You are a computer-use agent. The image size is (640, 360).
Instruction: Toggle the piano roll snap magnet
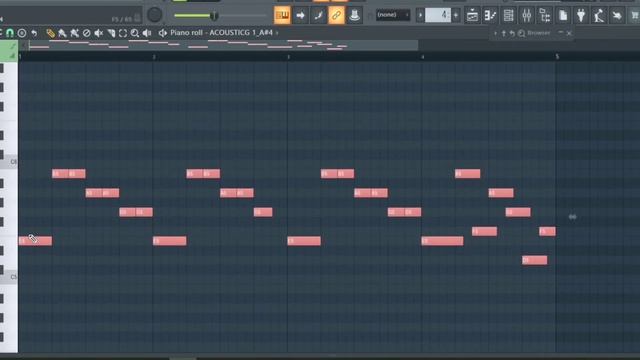tap(9, 33)
